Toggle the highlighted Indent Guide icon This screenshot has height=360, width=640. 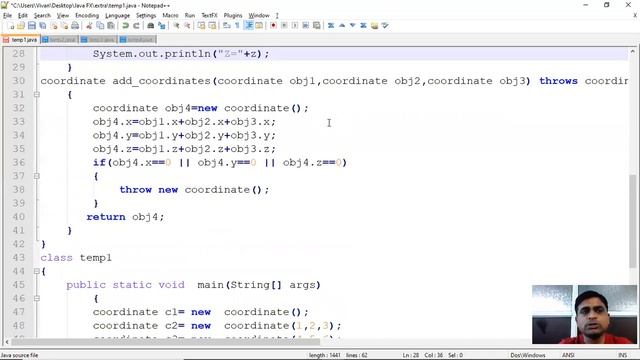click(x=248, y=26)
